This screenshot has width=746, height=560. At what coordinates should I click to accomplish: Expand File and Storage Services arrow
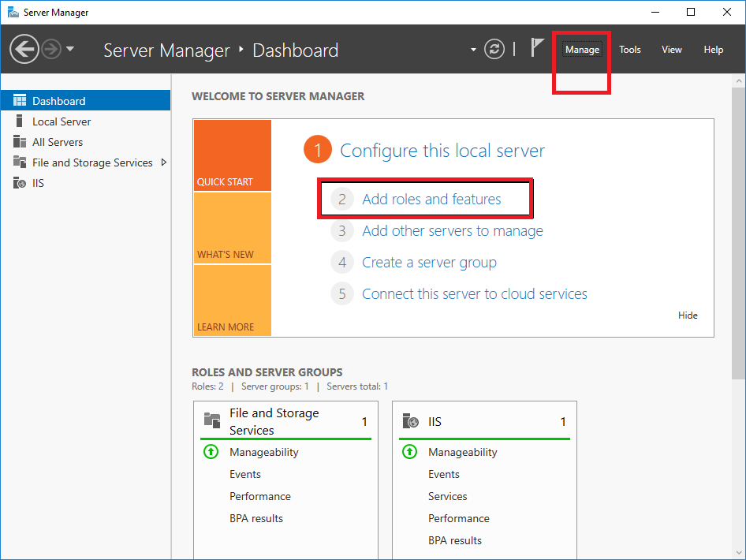click(164, 162)
